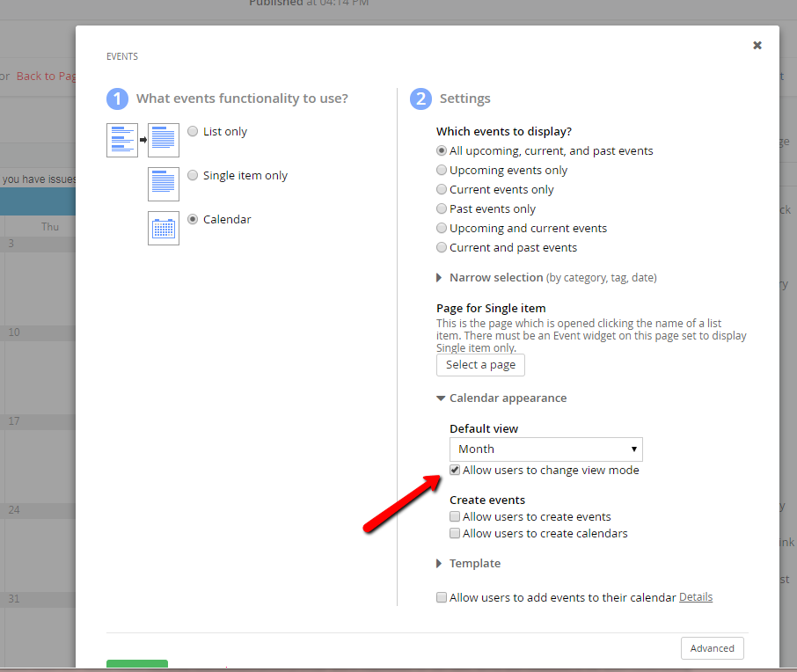
Task: Select the List only radio button
Action: click(x=193, y=131)
